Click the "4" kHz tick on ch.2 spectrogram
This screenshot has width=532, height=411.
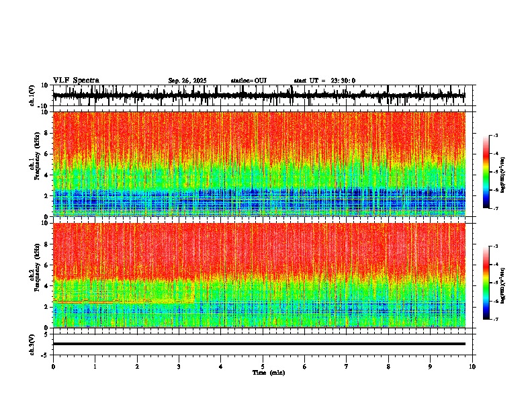point(47,286)
